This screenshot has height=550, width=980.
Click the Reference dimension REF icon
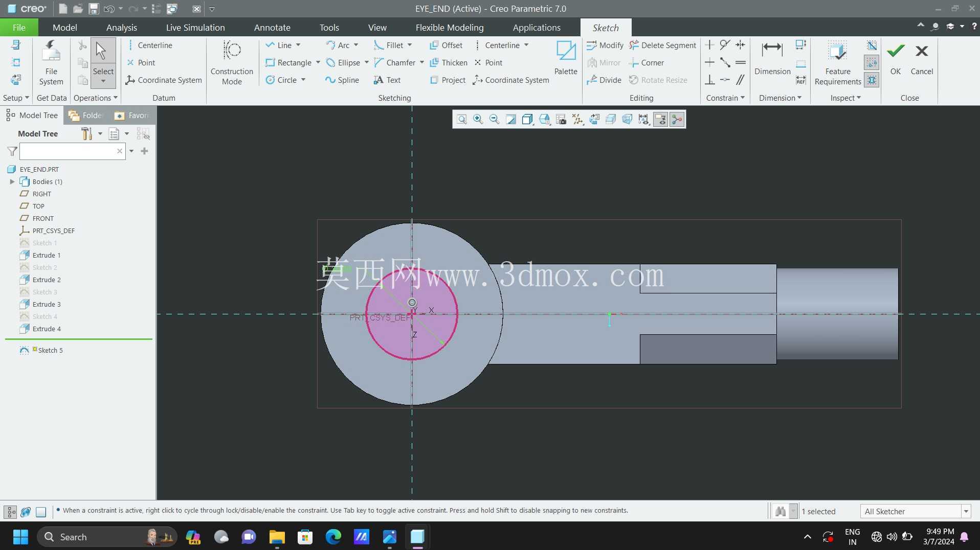click(x=801, y=80)
